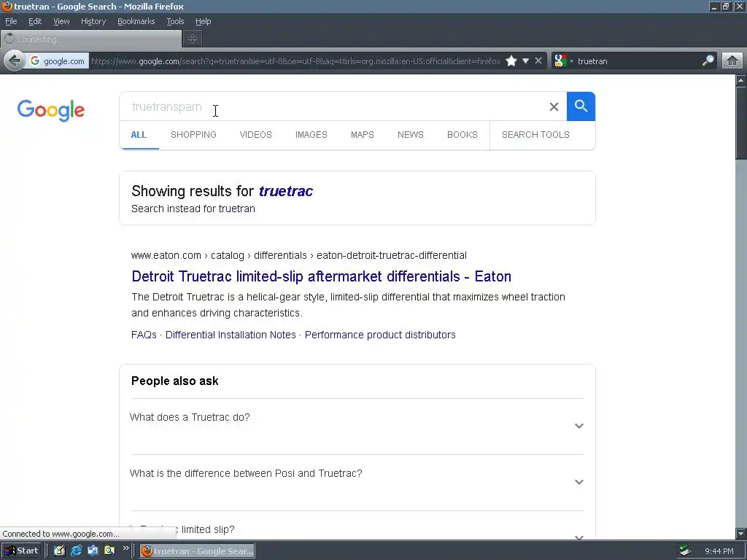Screen dimensions: 747x560
Task: Click the Firefox taskbar button
Action: (197, 551)
